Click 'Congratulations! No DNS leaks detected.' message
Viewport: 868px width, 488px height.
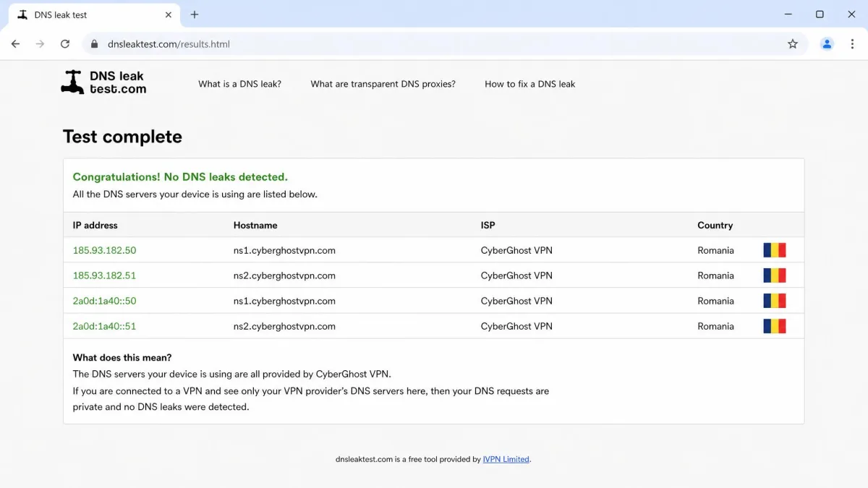(x=180, y=177)
